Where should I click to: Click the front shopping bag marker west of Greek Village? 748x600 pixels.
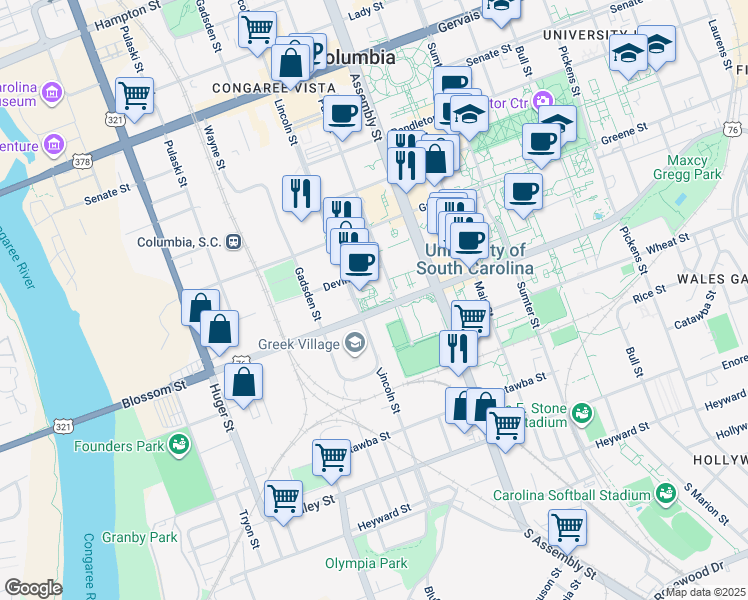click(x=219, y=329)
